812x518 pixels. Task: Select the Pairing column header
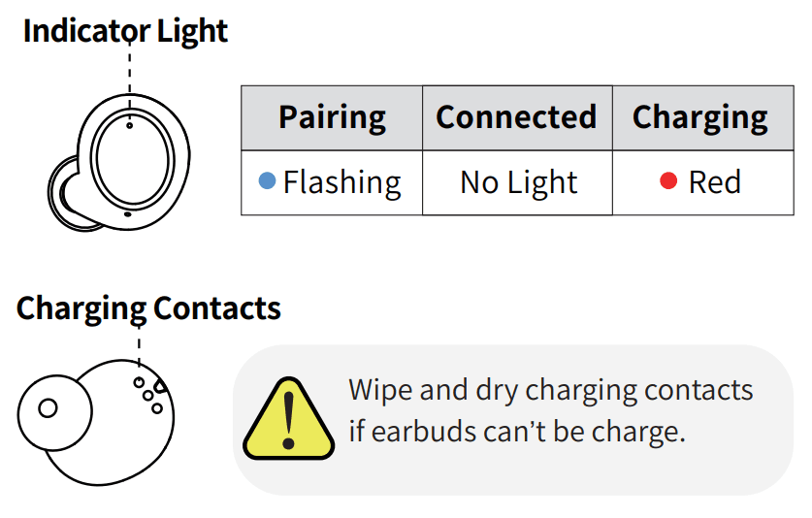(x=332, y=117)
